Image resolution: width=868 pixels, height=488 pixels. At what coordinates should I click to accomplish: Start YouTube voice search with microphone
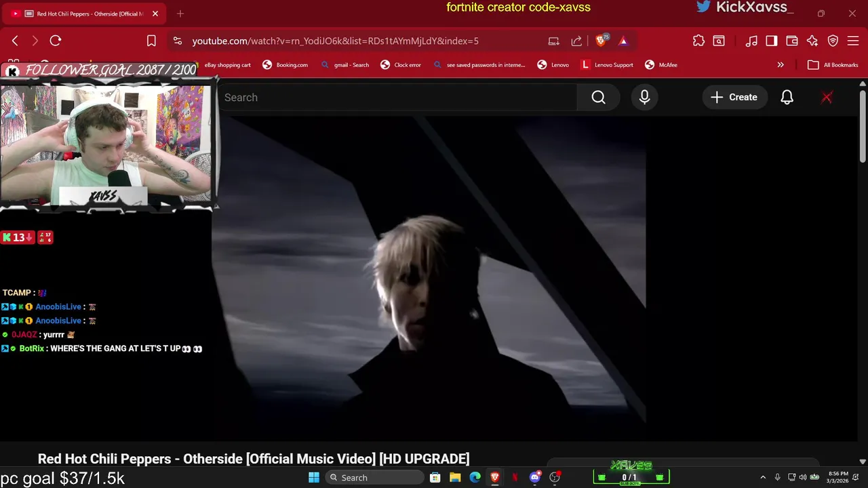pyautogui.click(x=644, y=98)
